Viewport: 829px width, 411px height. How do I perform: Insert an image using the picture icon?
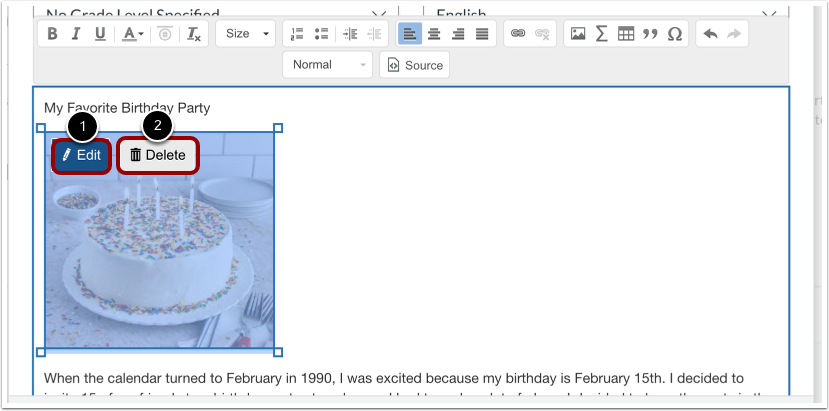[x=578, y=34]
